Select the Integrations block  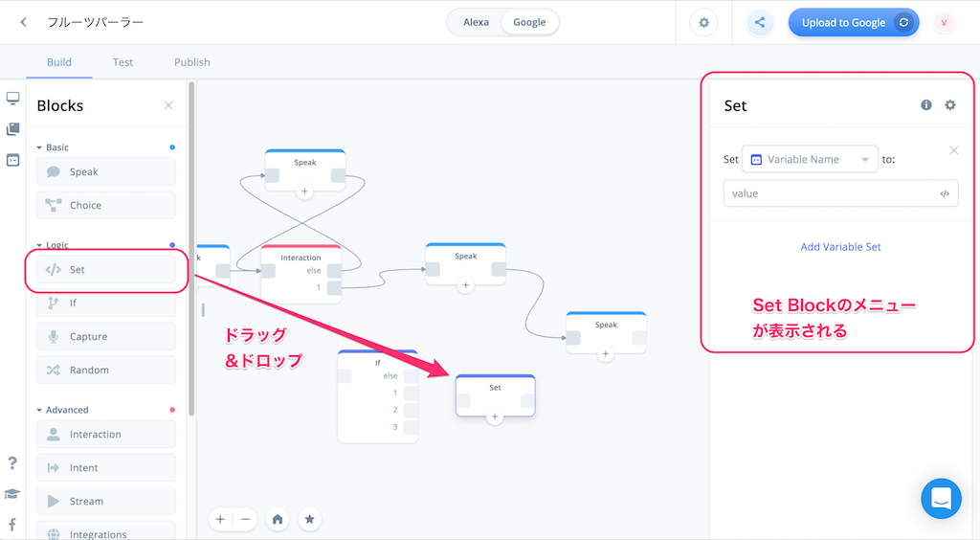105,531
